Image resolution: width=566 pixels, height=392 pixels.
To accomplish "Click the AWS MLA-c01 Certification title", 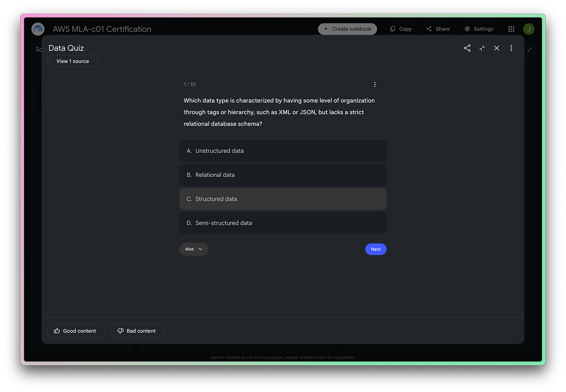I will 102,29.
